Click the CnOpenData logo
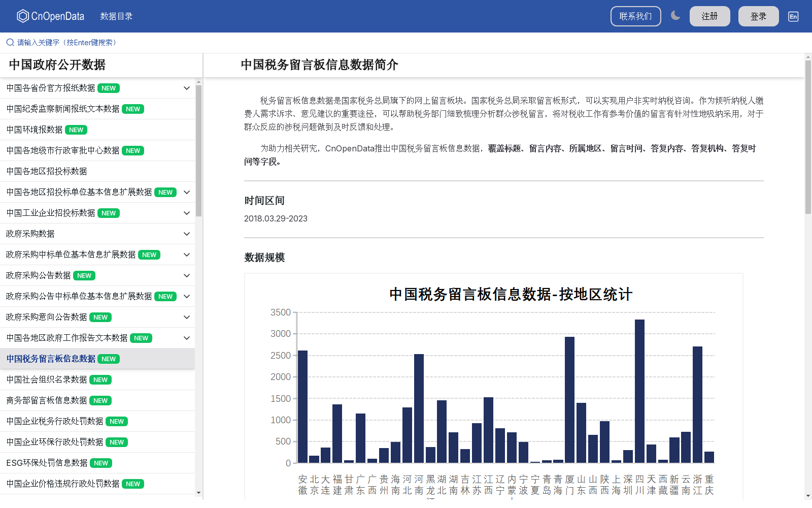 [x=50, y=16]
